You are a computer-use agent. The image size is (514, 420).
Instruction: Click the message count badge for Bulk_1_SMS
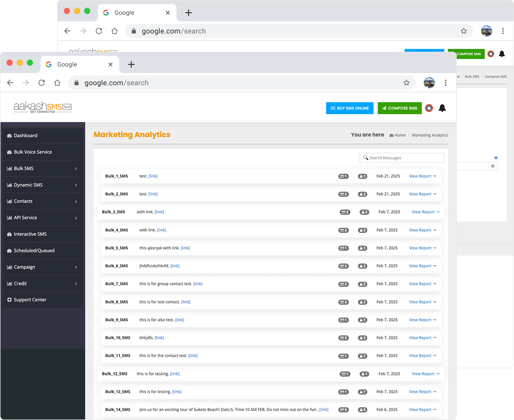[343, 177]
